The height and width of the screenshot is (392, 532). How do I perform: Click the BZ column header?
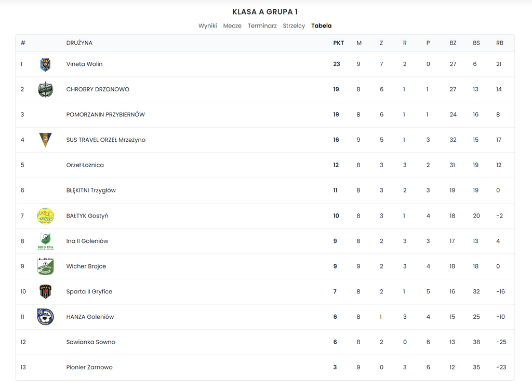click(453, 43)
